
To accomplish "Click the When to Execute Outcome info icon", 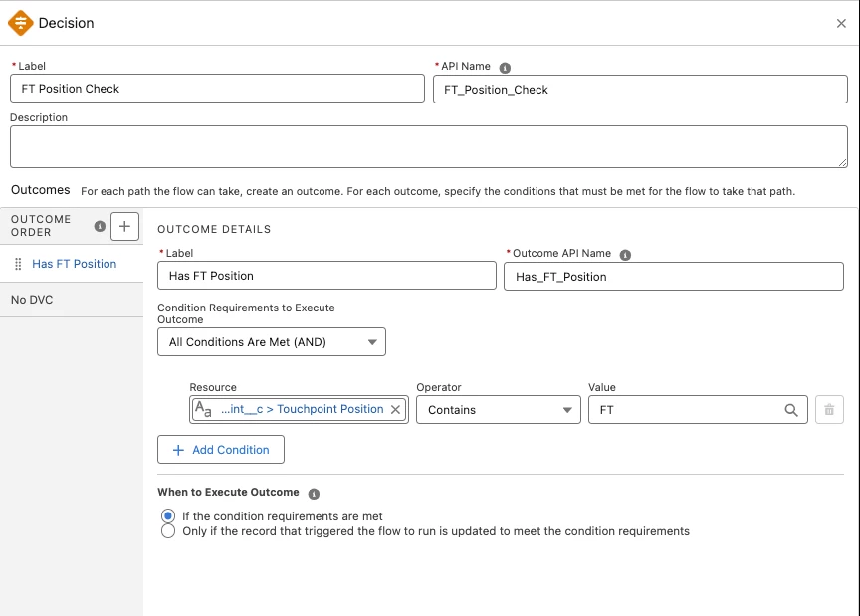I will pos(314,493).
